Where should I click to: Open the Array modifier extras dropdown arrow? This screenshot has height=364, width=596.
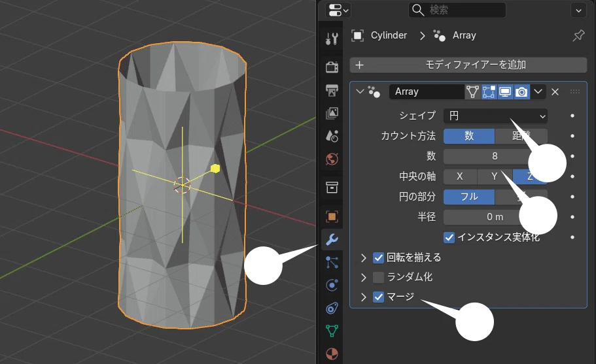(x=538, y=91)
